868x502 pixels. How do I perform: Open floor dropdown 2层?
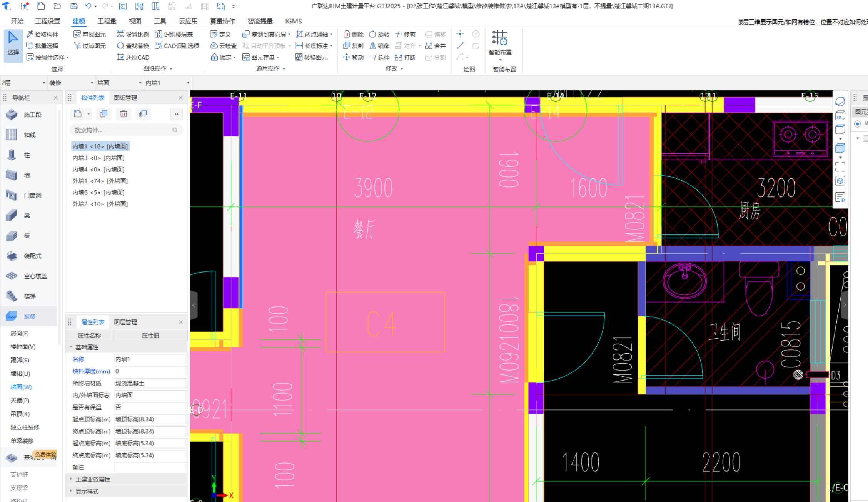pyautogui.click(x=23, y=83)
